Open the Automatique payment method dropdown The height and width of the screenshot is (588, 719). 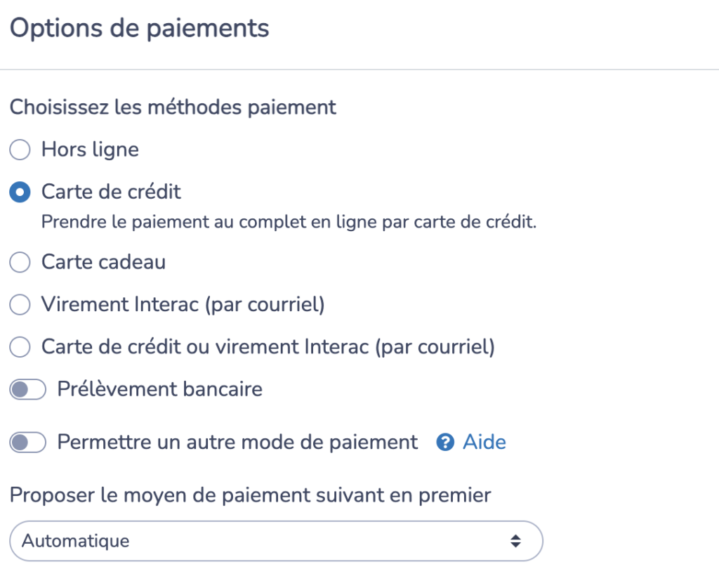pyautogui.click(x=276, y=541)
